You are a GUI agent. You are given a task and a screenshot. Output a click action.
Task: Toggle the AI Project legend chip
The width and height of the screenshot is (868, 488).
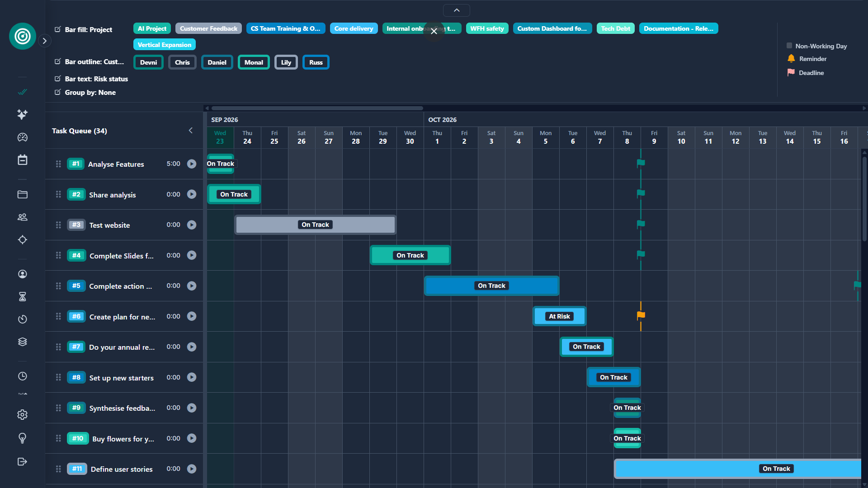tap(152, 28)
